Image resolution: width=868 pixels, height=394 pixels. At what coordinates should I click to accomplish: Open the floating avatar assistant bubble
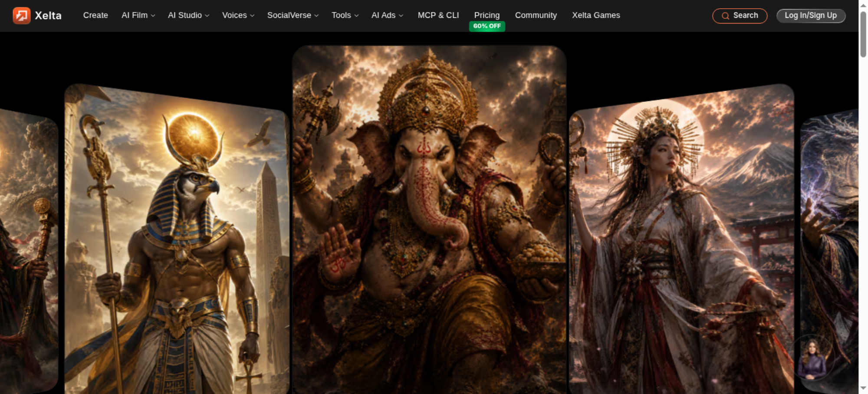(x=812, y=359)
